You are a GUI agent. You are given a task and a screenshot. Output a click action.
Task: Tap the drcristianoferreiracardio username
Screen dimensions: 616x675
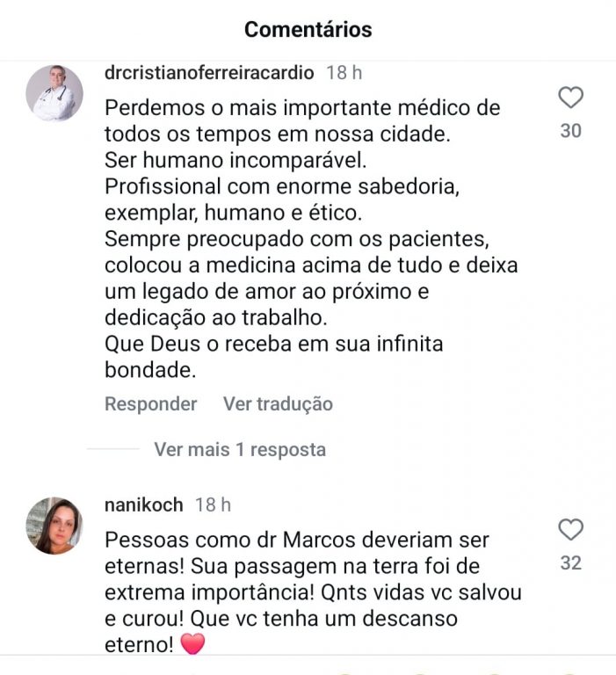click(x=209, y=72)
